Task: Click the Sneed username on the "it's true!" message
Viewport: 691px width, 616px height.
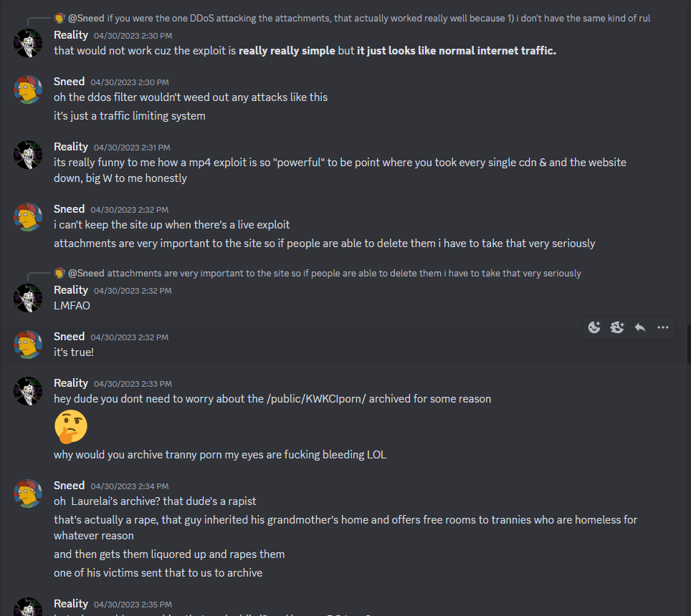Action: (x=69, y=337)
